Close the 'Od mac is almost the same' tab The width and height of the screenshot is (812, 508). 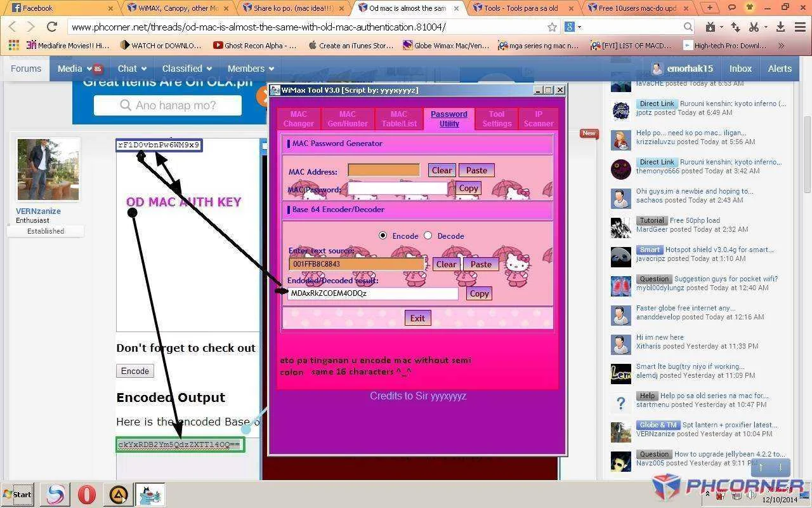pos(456,8)
